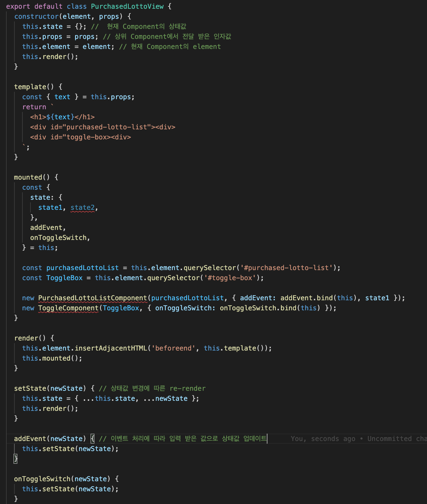
Task: Click the constructor method name
Action: click(x=37, y=16)
